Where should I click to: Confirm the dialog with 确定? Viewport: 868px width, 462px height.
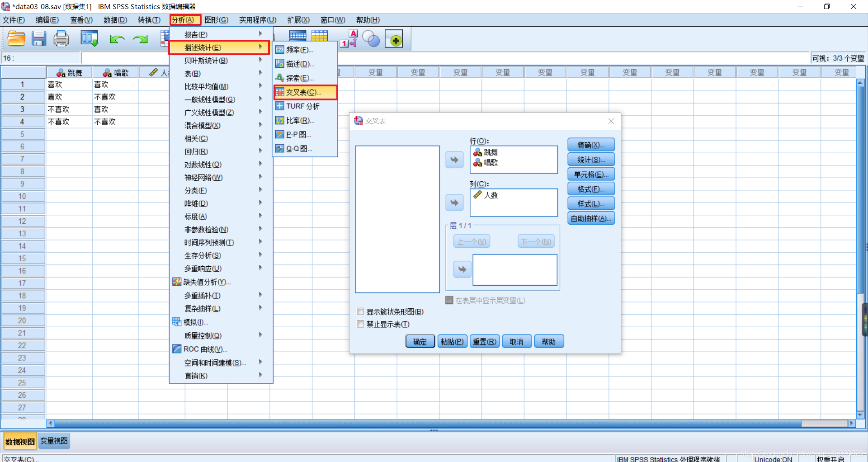pyautogui.click(x=420, y=341)
